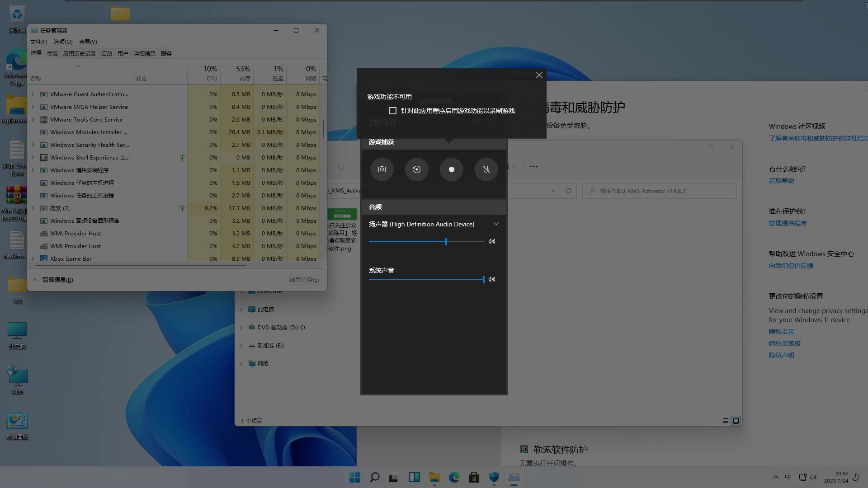Image resolution: width=868 pixels, height=488 pixels.
Task: Open Microsoft Store from the taskbar
Action: tap(474, 477)
